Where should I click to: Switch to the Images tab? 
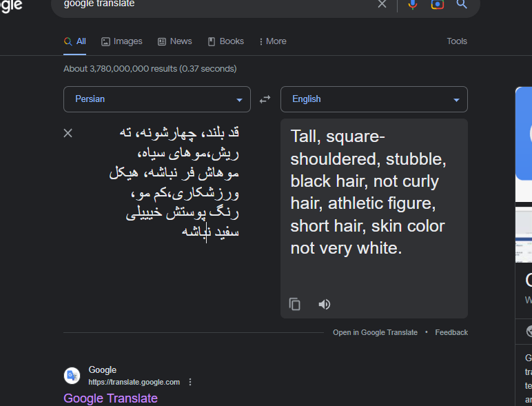122,41
